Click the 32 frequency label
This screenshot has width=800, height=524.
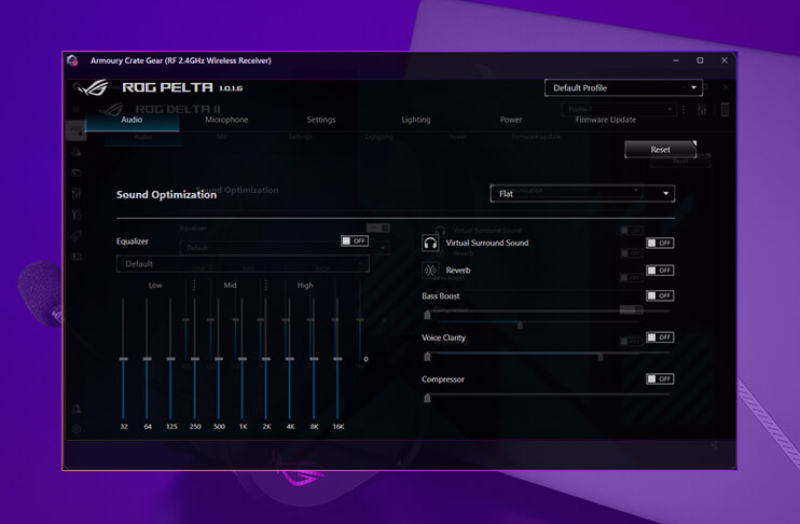pos(124,427)
